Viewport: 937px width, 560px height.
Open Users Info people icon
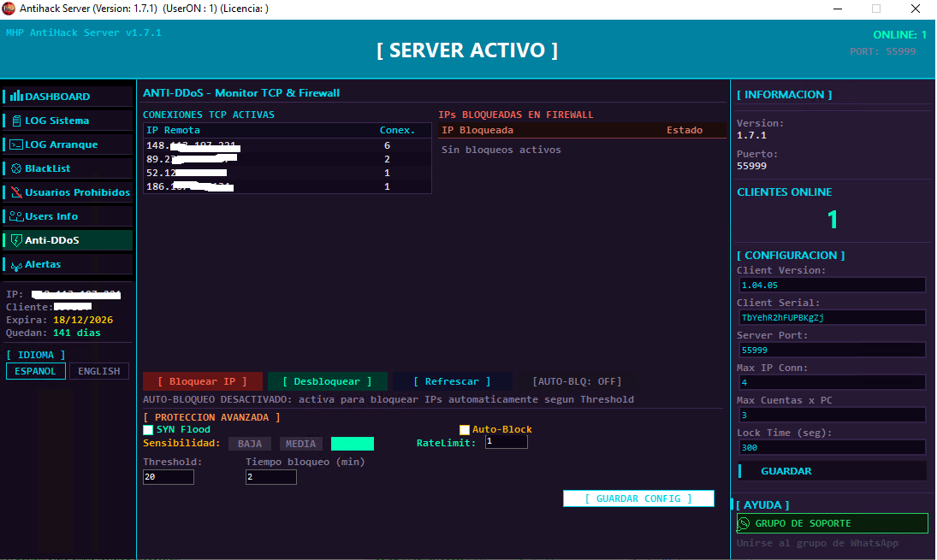[16, 216]
